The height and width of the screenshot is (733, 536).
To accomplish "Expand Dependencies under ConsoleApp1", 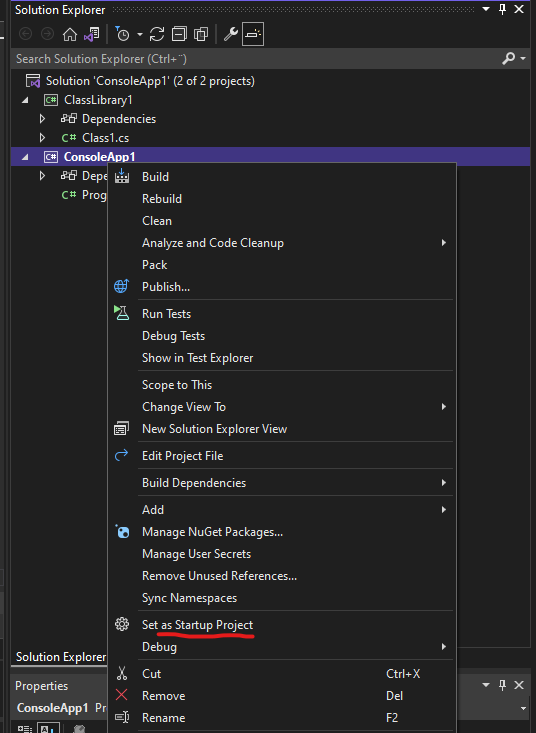I will 42,176.
